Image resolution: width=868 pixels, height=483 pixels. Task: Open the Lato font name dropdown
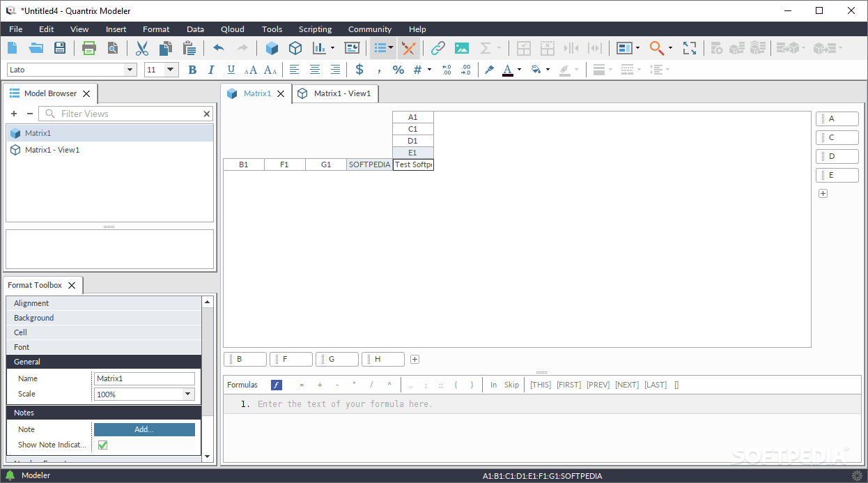click(x=130, y=70)
